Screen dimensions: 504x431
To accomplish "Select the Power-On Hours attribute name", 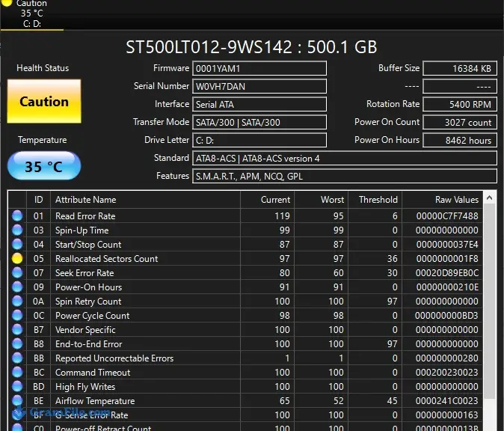I will coord(88,287).
